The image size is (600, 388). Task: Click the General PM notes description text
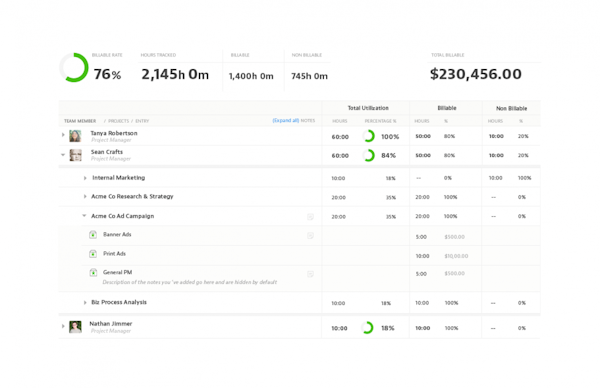tap(189, 282)
